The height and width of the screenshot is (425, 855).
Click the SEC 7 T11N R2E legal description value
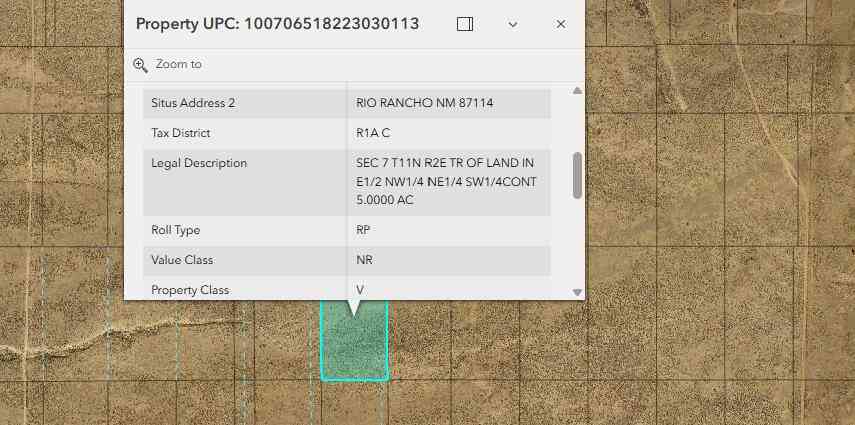446,182
